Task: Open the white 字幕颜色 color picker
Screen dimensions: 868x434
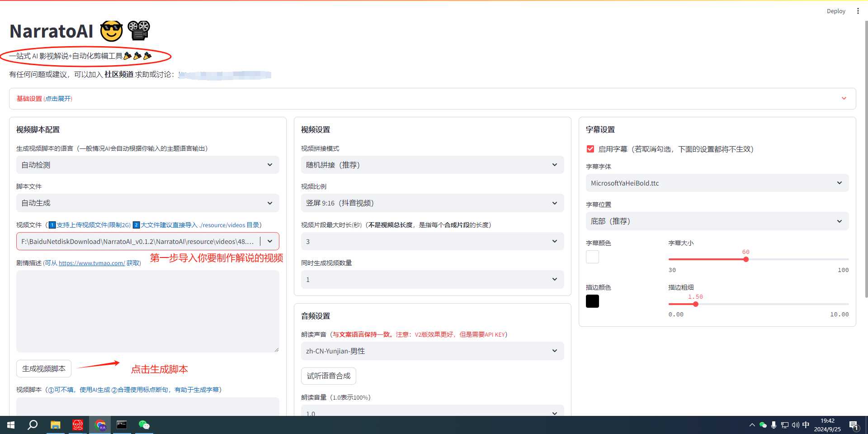Action: pyautogui.click(x=592, y=257)
